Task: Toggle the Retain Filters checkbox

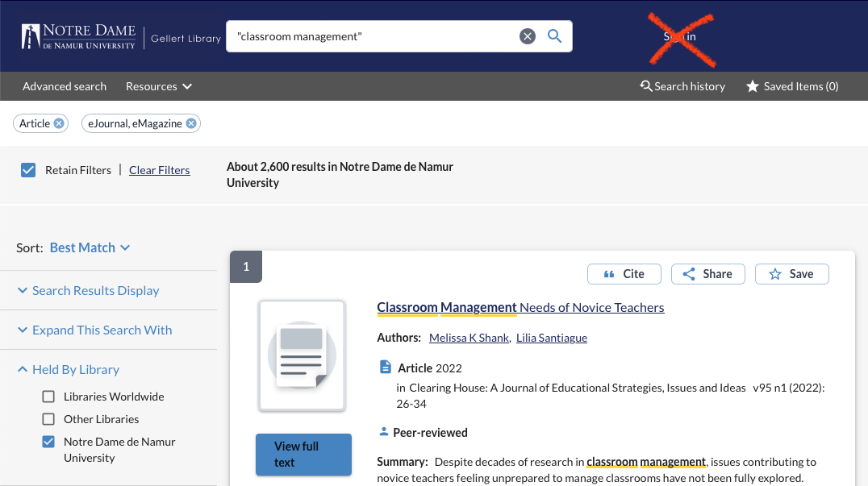Action: pyautogui.click(x=28, y=170)
